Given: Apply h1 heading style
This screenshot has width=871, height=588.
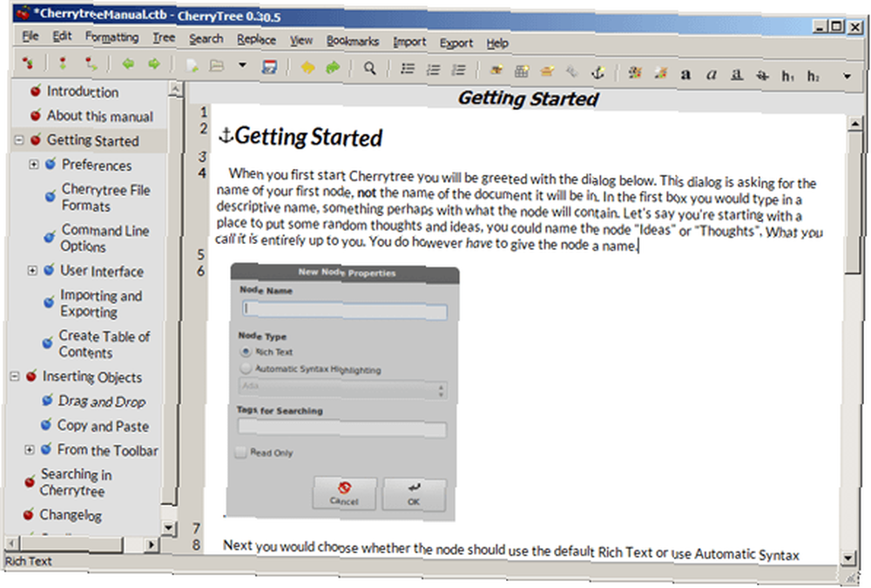Looking at the screenshot, I should (x=787, y=76).
